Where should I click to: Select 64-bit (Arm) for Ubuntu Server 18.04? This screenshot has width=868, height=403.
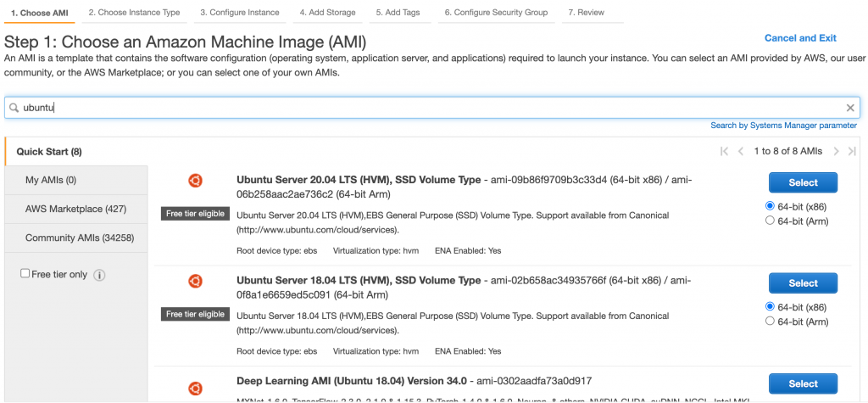pos(770,321)
